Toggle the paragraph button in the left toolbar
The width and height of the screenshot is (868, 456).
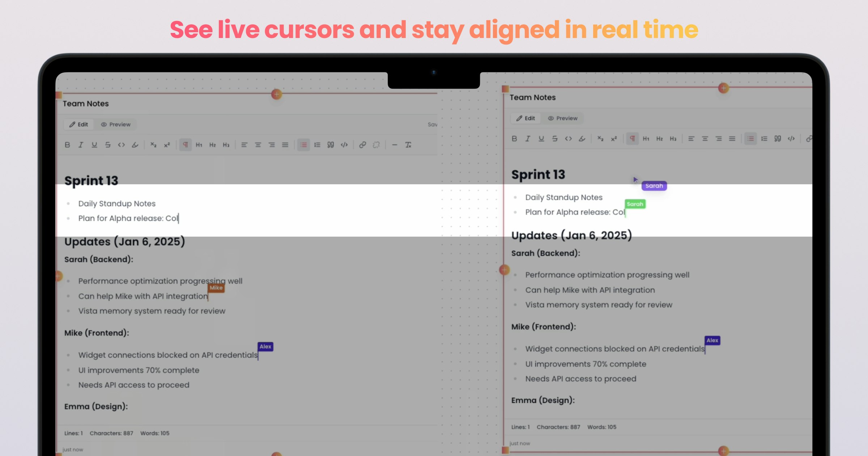click(x=185, y=145)
